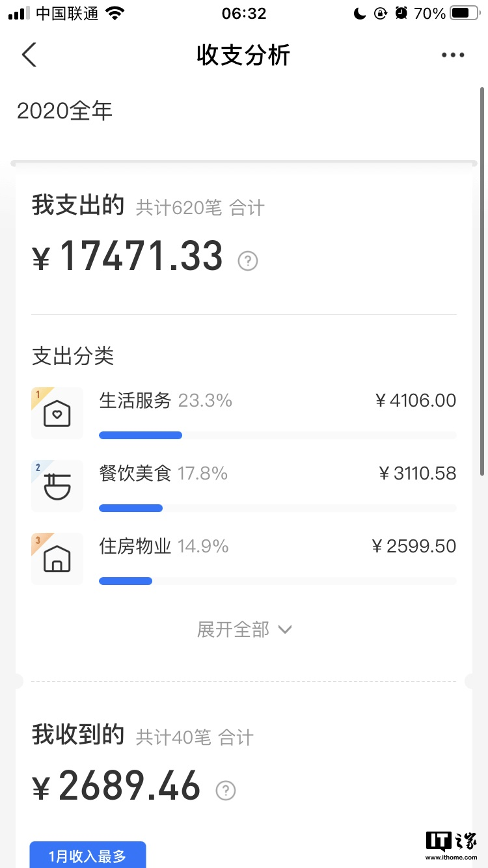Image resolution: width=488 pixels, height=868 pixels.
Task: Tap the ¥17471.33 total expense amount
Action: click(141, 257)
